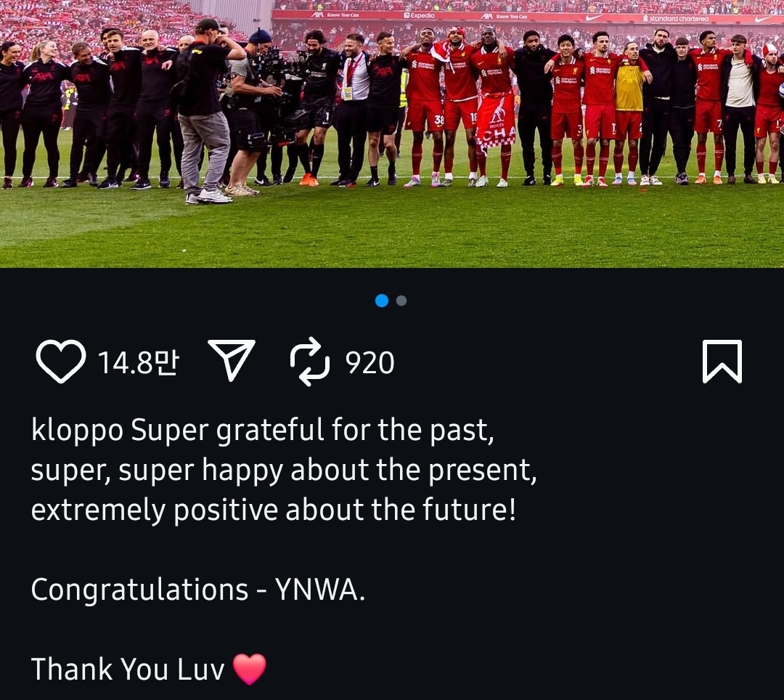
Task: View likes list via 14.8만 count
Action: click(138, 363)
